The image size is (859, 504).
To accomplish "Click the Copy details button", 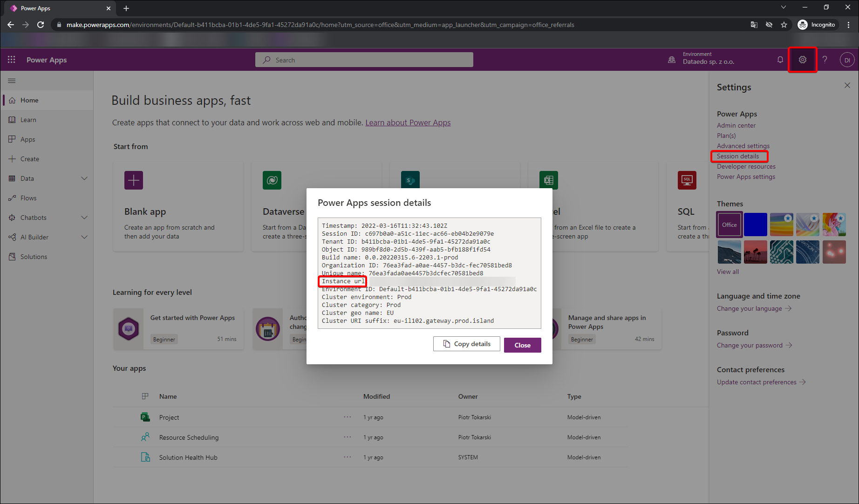I will click(x=467, y=344).
